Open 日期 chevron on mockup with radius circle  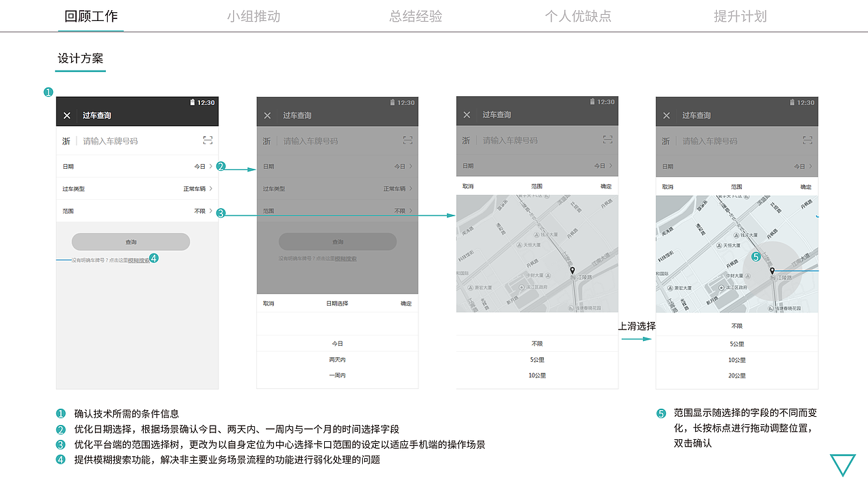point(810,166)
